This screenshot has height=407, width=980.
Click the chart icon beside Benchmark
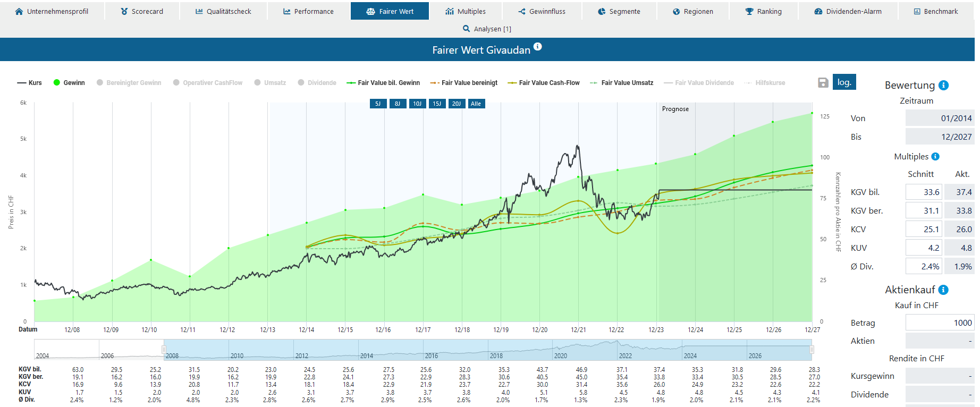(917, 11)
